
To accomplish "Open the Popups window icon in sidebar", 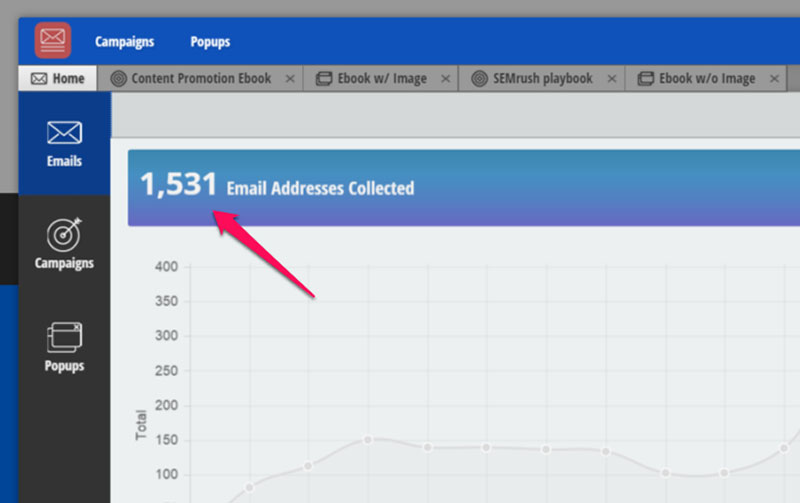I will (x=64, y=346).
